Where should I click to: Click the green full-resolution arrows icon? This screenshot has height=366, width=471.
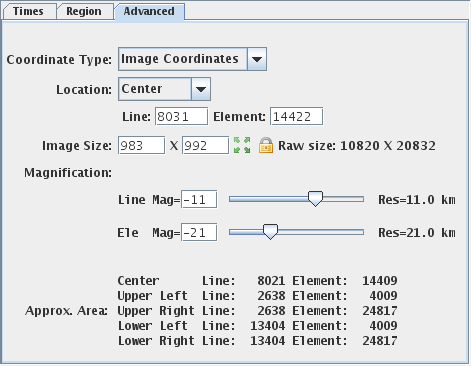point(242,145)
